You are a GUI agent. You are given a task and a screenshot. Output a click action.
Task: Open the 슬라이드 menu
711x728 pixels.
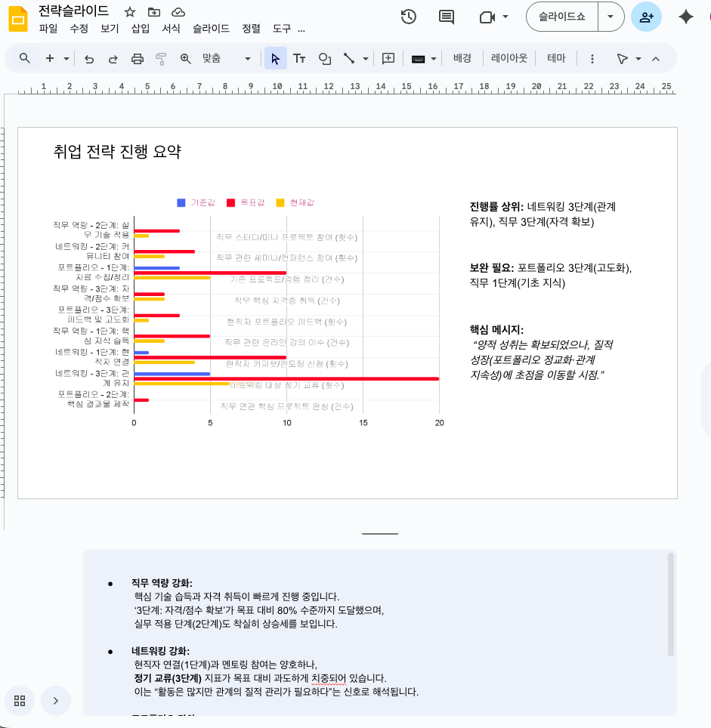(211, 29)
